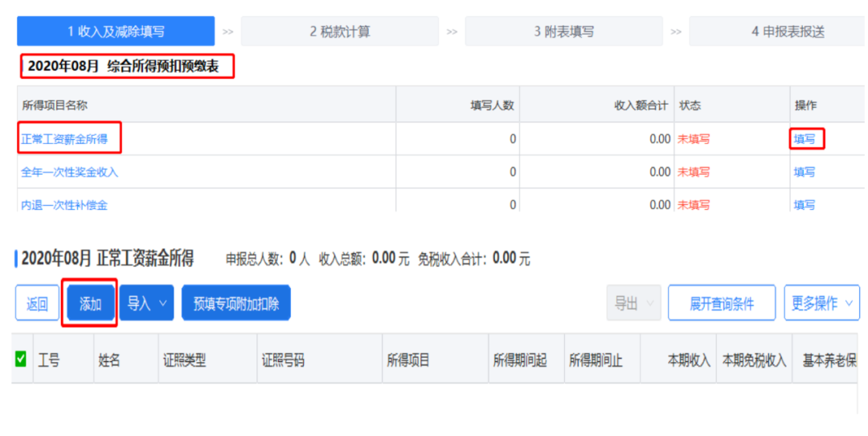The width and height of the screenshot is (868, 436).
Task: Click 展开查询条件 button
Action: (722, 303)
